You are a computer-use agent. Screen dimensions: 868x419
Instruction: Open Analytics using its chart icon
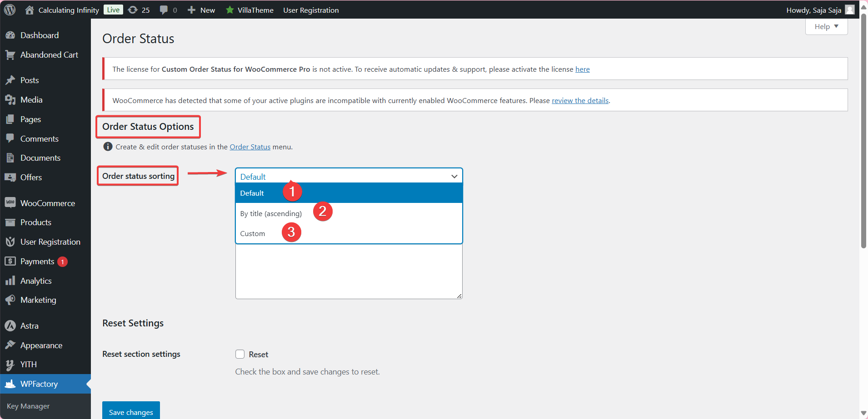click(11, 281)
